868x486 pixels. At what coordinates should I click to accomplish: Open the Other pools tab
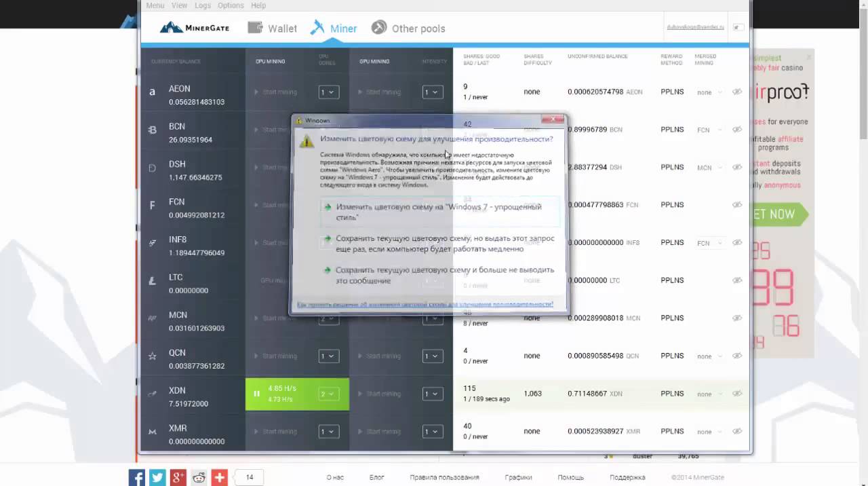click(x=408, y=29)
